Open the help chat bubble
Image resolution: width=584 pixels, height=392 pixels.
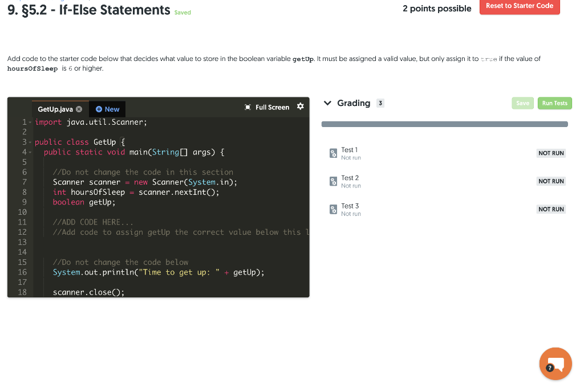[555, 364]
